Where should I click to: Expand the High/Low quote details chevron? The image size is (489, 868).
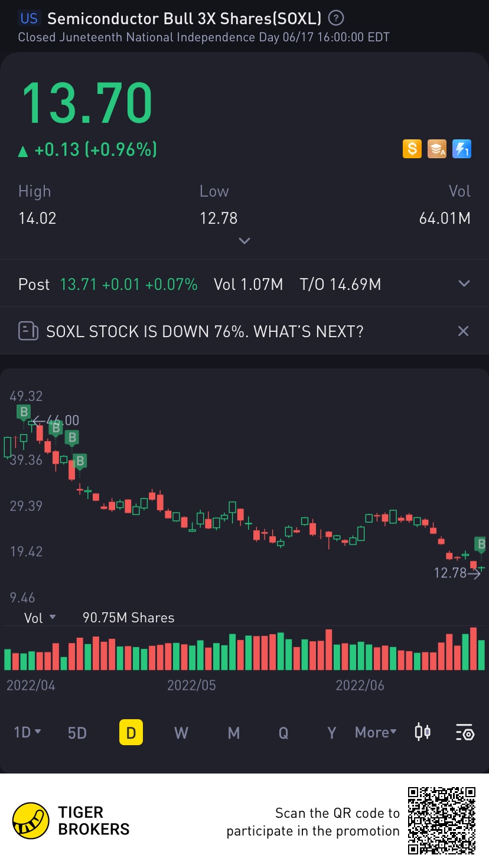(244, 240)
